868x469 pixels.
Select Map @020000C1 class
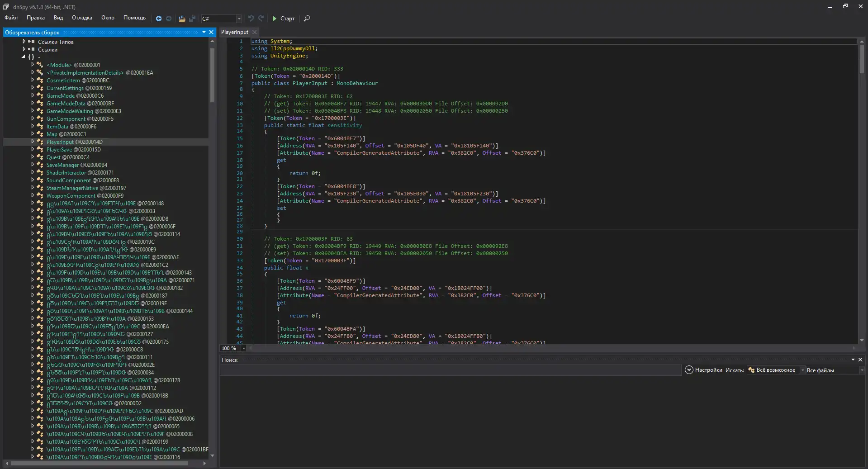click(x=66, y=134)
